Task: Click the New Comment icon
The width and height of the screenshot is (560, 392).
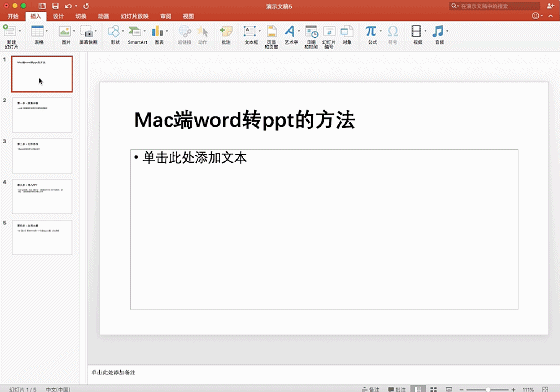Action: point(226,31)
